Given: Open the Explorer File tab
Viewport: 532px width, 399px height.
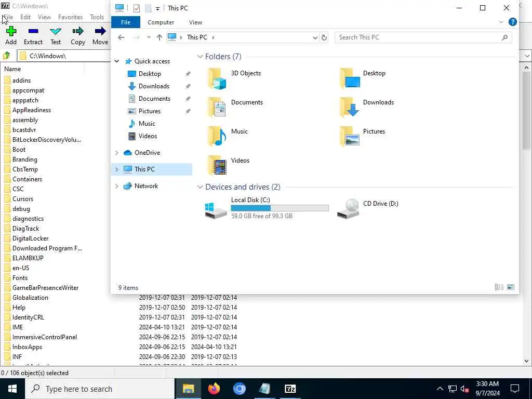Looking at the screenshot, I should click(x=126, y=22).
